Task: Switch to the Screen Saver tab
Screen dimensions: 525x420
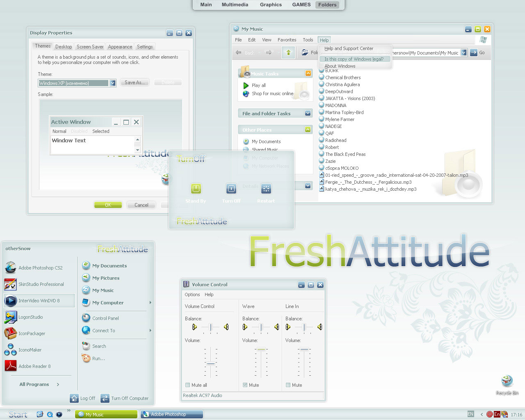Action: click(x=90, y=47)
